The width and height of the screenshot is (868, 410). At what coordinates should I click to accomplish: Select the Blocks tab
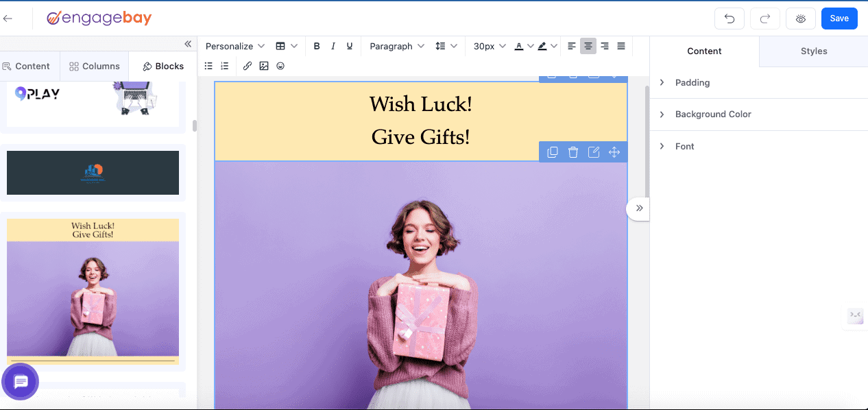163,67
